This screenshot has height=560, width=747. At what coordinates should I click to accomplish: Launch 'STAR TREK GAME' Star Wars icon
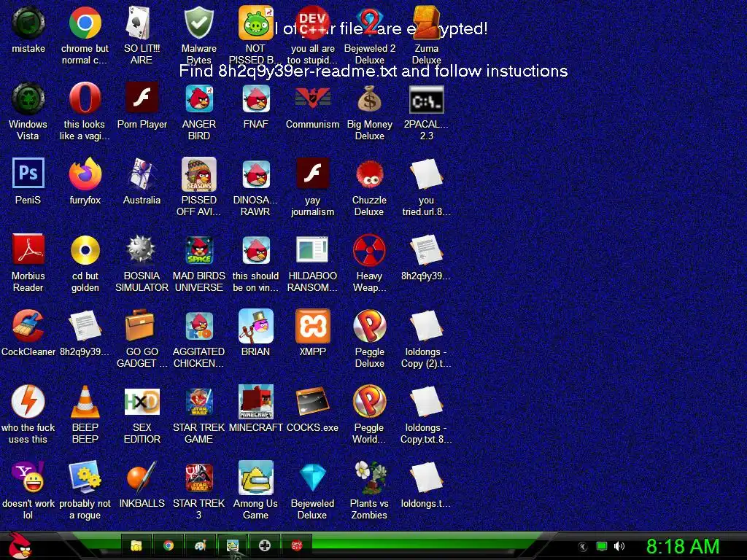tap(198, 402)
